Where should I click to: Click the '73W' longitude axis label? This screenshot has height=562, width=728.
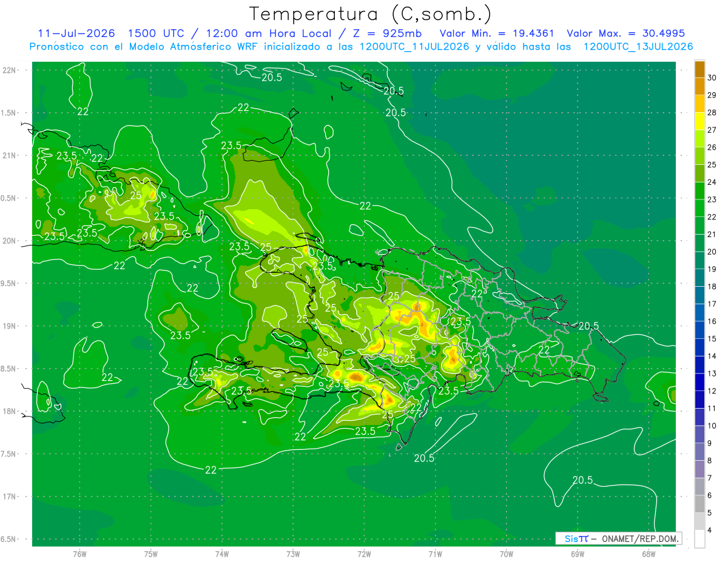point(293,554)
